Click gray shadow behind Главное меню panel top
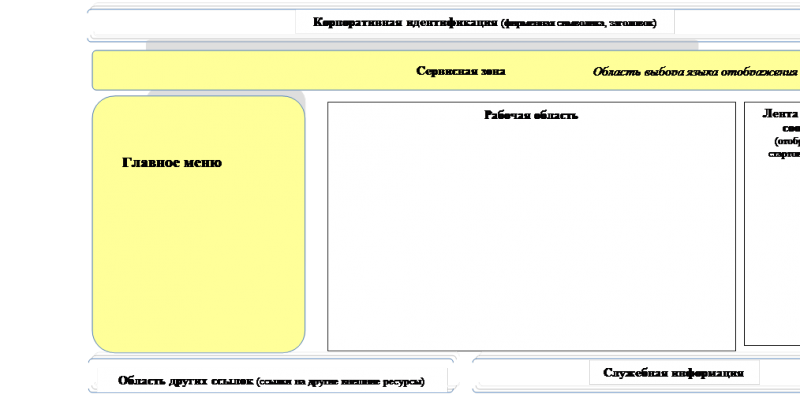The image size is (800, 394). point(227,93)
